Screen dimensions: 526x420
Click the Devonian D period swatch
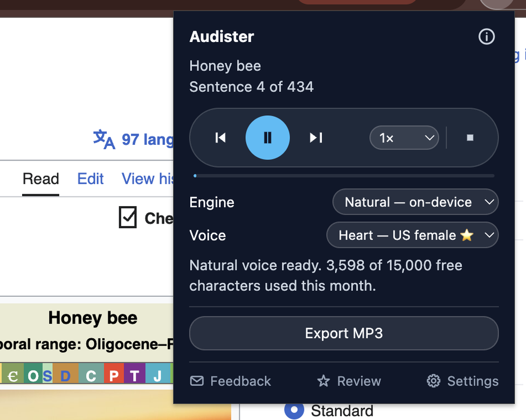coord(66,373)
